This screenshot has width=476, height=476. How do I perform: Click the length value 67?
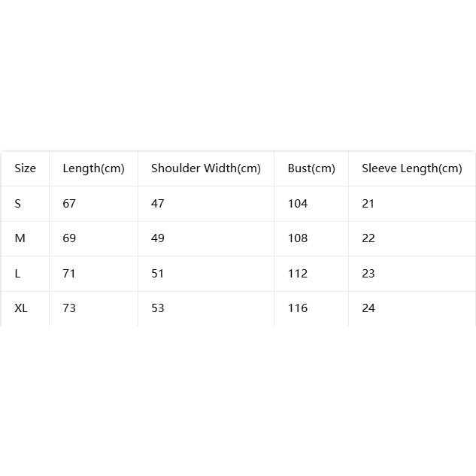69,203
